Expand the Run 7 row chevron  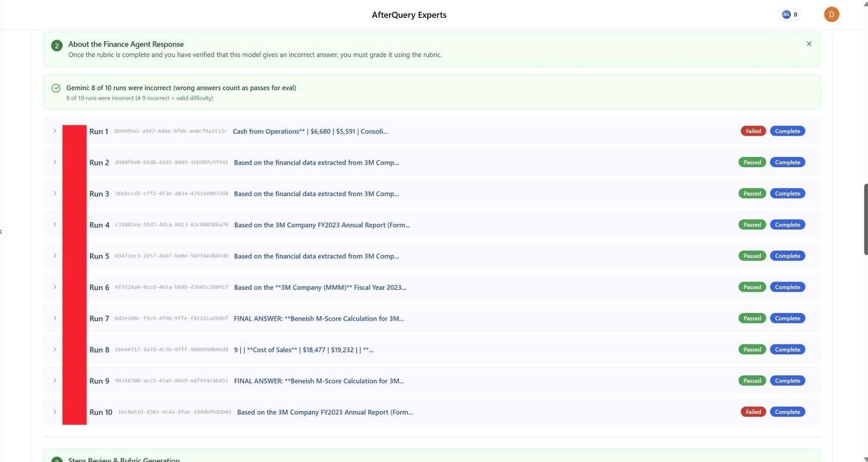pyautogui.click(x=55, y=318)
